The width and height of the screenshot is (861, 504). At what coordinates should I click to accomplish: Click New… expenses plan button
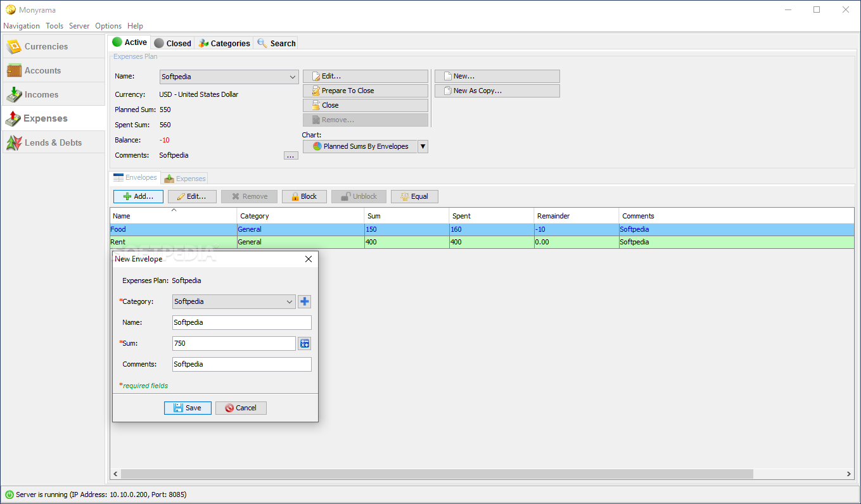[x=497, y=76]
